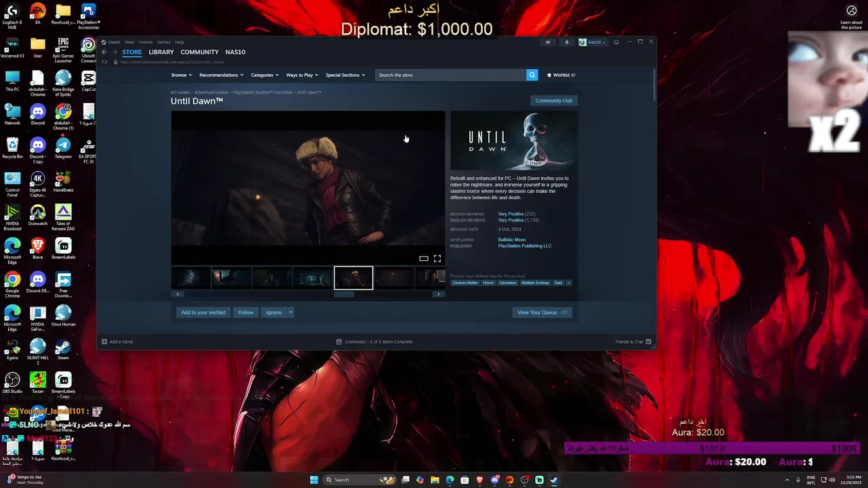Open Steam notifications bell
The width and height of the screenshot is (868, 488).
click(567, 42)
